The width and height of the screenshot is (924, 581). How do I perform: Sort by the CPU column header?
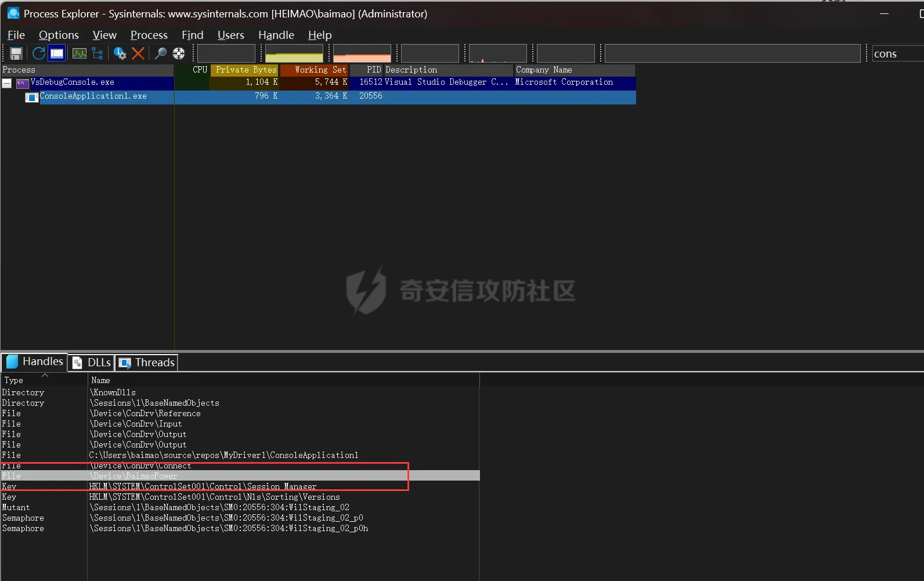click(x=192, y=70)
